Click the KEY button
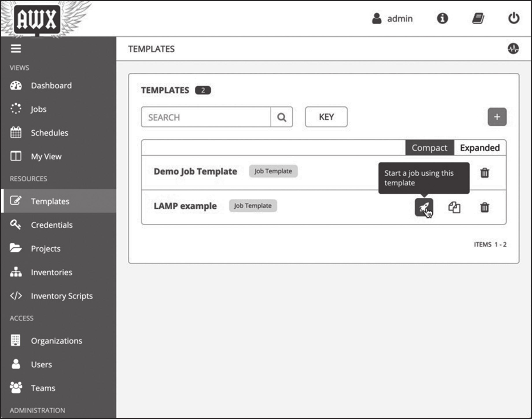Viewport: 532px width, 419px height. (326, 117)
